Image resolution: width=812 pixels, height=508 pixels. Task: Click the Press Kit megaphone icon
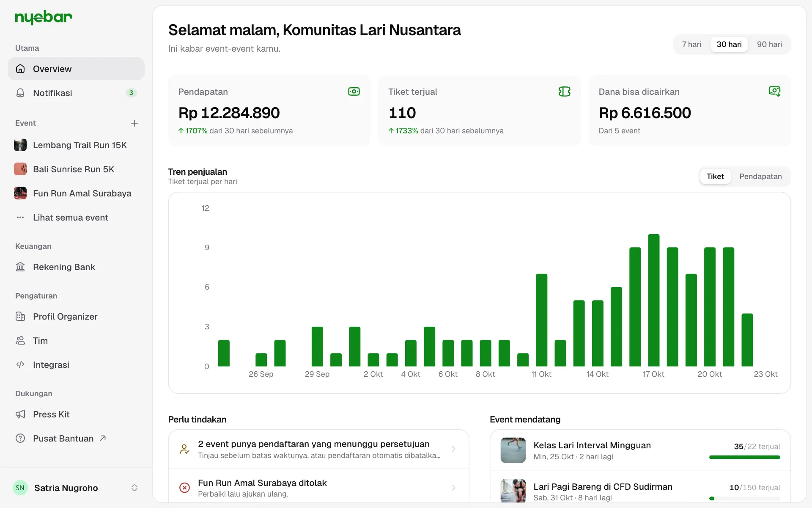(20, 414)
